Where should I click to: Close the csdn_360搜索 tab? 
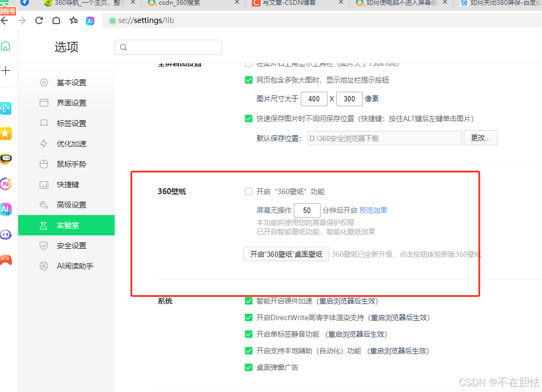(237, 3)
